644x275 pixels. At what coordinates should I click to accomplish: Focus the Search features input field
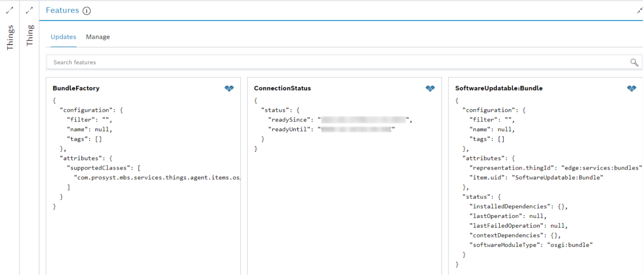[344, 62]
